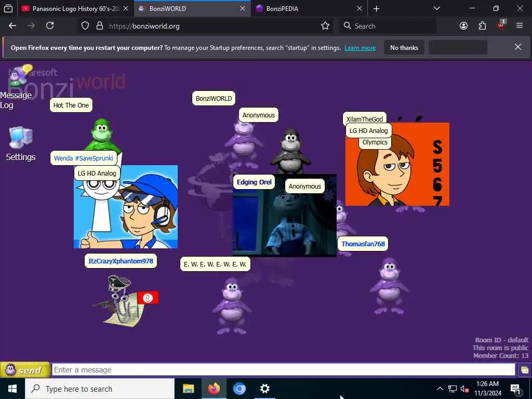Click the Thomasfan768 name tag
Viewport: 532px width, 399px height.
point(363,244)
